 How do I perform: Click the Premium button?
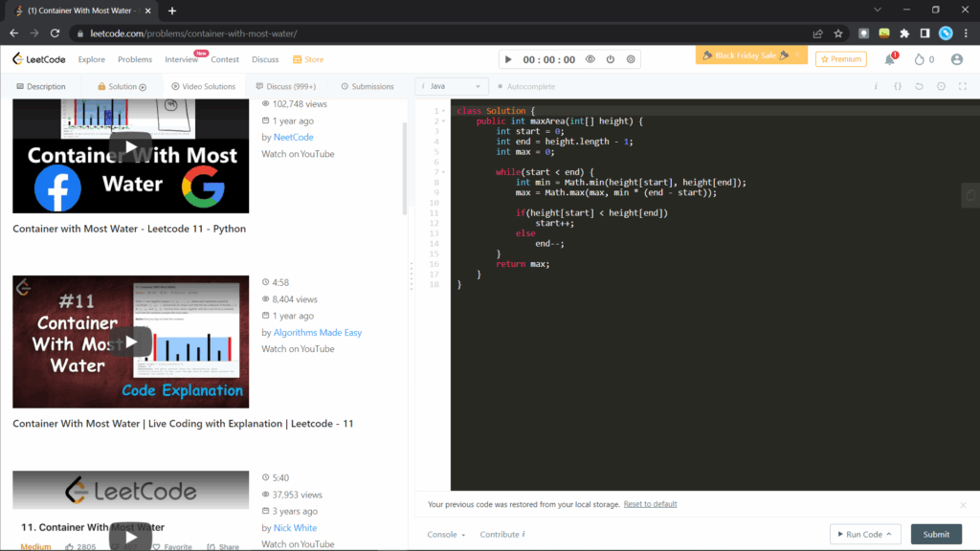[x=840, y=58]
